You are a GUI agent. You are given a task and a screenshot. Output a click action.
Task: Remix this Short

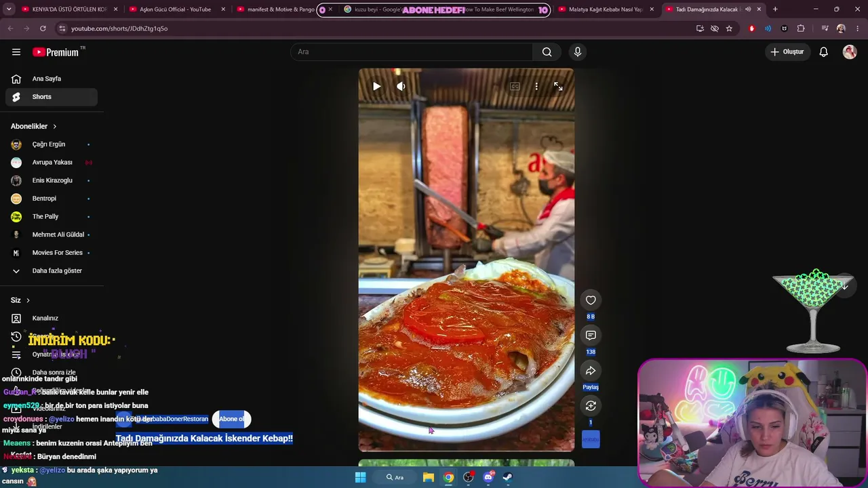[x=591, y=406]
